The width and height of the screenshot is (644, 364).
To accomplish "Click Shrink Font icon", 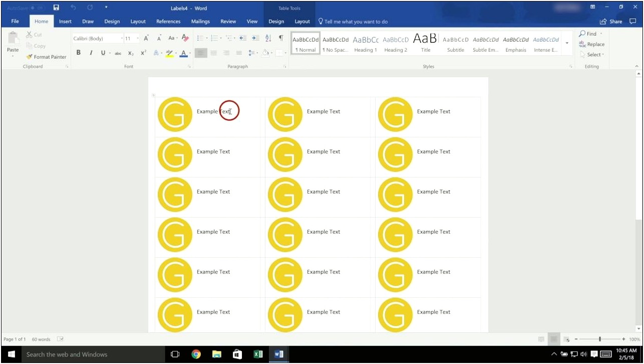I will (x=159, y=38).
